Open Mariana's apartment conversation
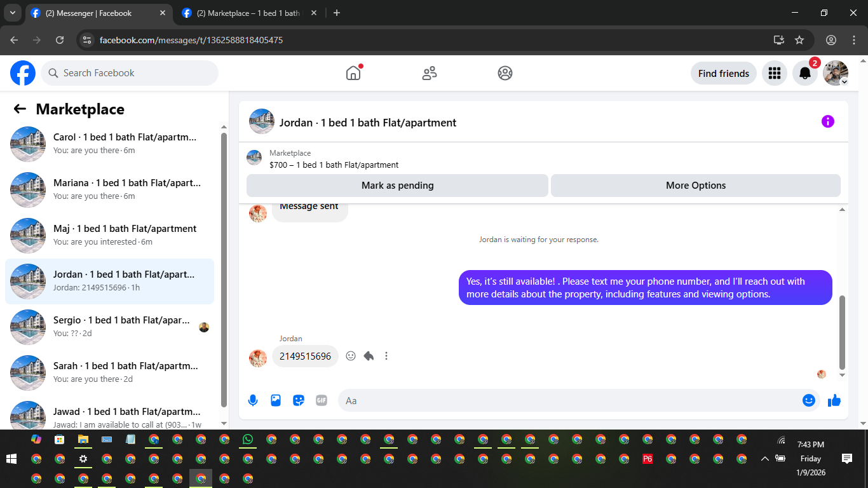Viewport: 868px width, 488px height. (x=109, y=189)
